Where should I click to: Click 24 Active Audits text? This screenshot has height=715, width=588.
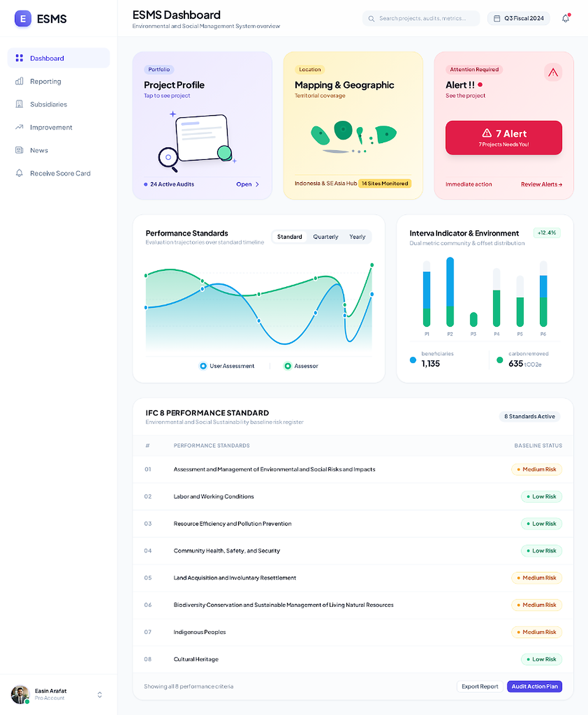click(x=172, y=184)
